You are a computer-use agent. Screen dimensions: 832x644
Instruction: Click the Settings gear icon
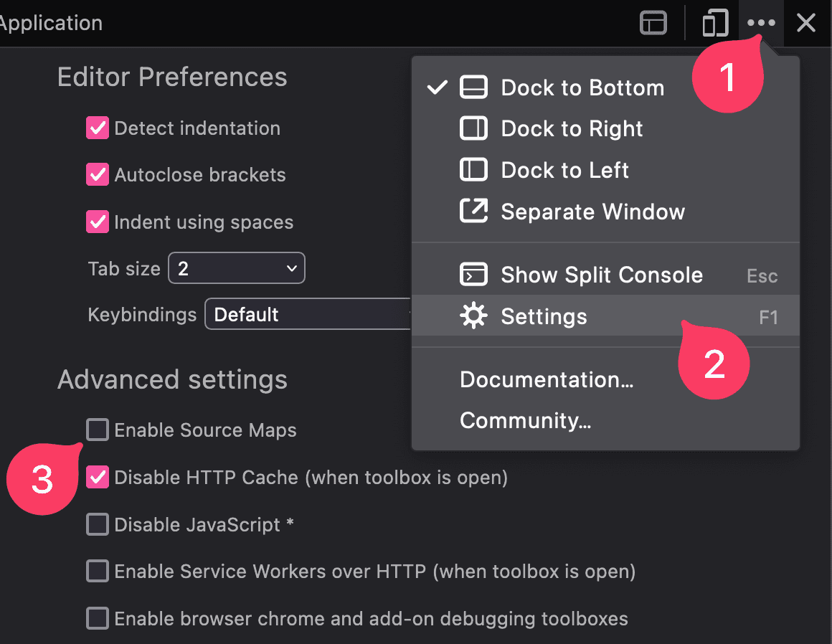(x=473, y=316)
